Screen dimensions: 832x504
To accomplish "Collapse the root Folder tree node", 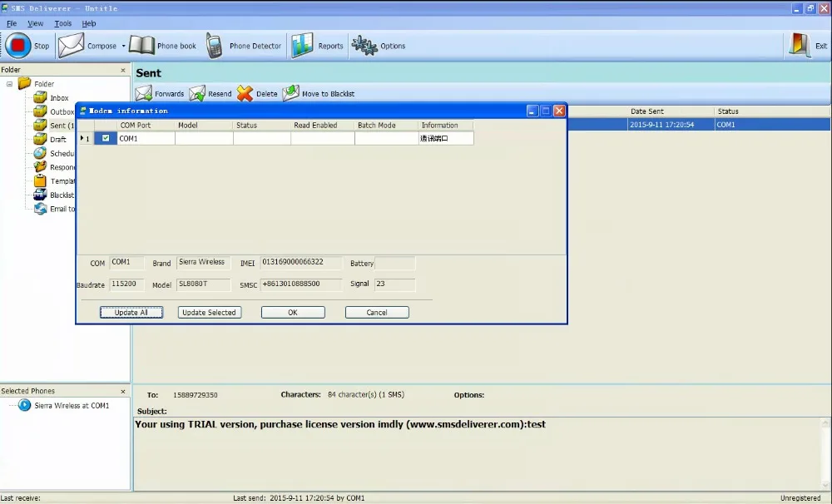I will click(x=10, y=84).
